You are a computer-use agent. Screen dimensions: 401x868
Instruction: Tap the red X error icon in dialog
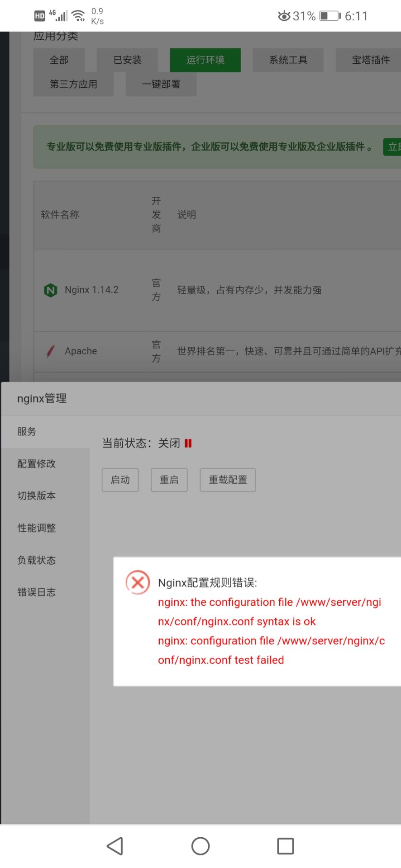[x=138, y=582]
